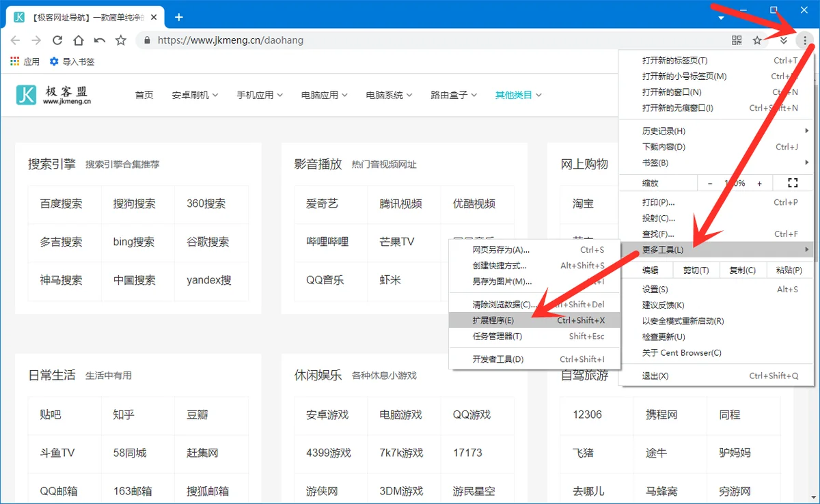Screen dimensions: 820x504
Task: Open the 爱奇艺 link
Action: tap(322, 204)
